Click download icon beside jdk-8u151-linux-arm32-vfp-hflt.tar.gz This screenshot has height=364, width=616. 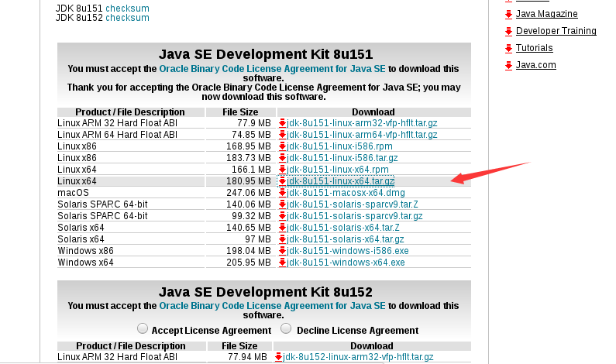pyautogui.click(x=282, y=123)
